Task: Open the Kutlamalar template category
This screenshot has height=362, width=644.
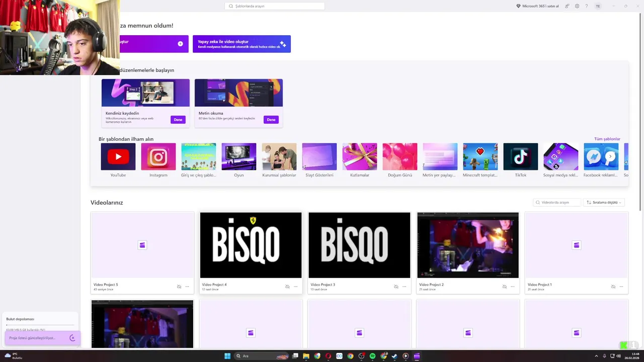Action: (x=360, y=160)
